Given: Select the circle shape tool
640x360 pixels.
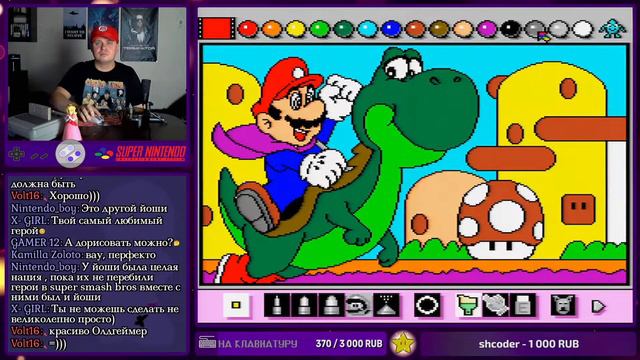Looking at the screenshot, I should (x=427, y=305).
